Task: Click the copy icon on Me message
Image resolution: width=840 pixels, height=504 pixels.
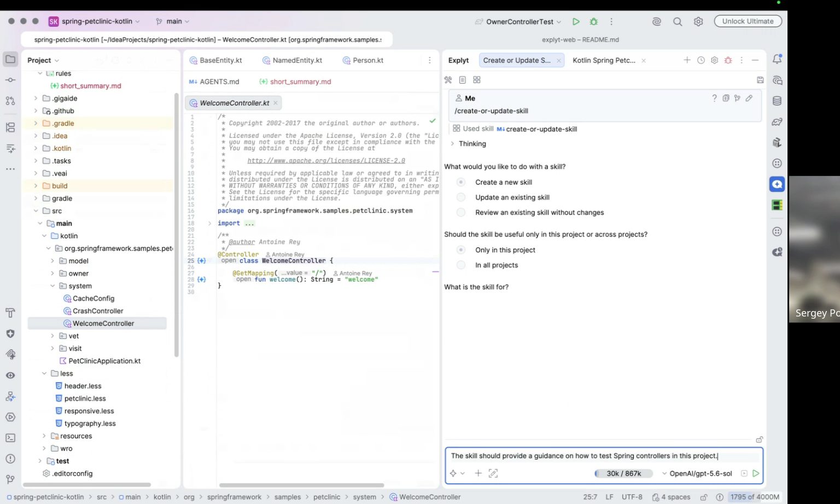Action: [726, 98]
